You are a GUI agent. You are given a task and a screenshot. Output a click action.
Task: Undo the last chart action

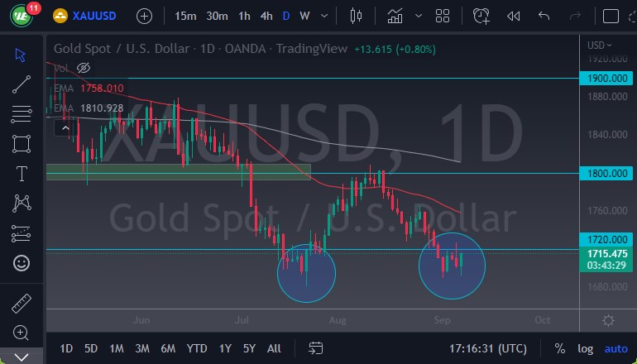[x=544, y=16]
